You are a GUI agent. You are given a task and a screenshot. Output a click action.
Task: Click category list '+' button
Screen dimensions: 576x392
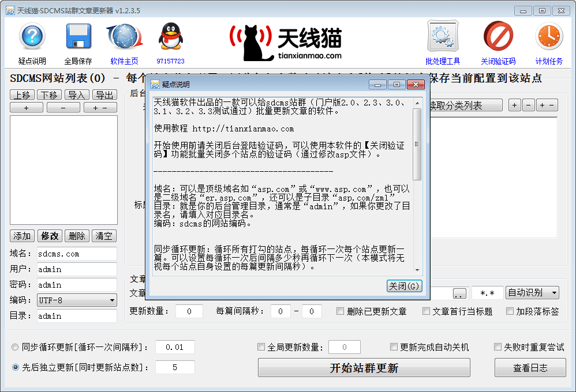coord(515,105)
